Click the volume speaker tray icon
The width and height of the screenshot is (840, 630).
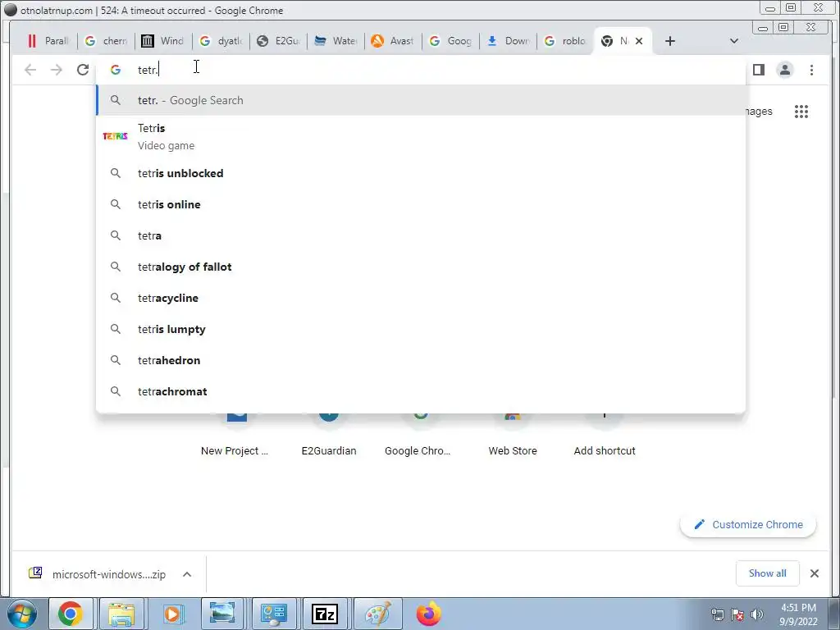coord(757,614)
